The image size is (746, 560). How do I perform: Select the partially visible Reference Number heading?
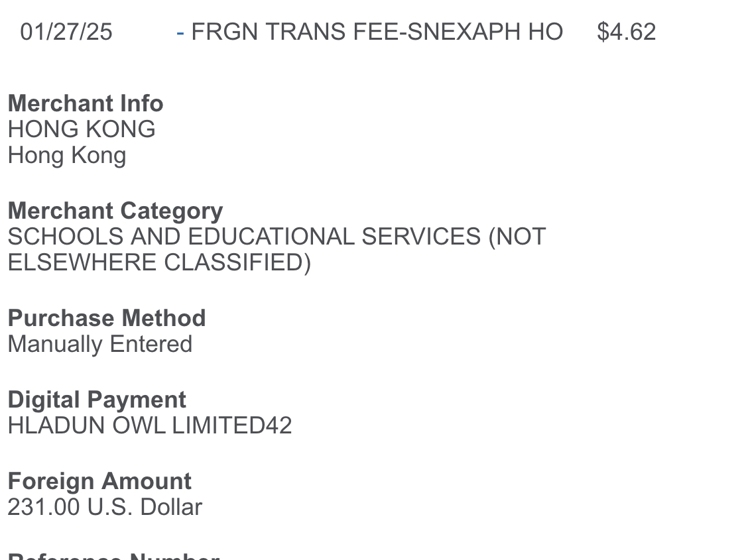(113, 556)
